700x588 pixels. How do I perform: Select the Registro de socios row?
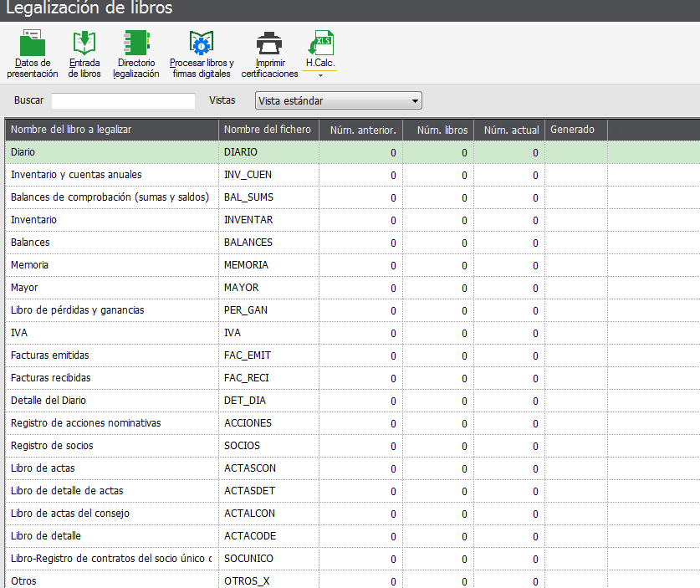coord(353,445)
